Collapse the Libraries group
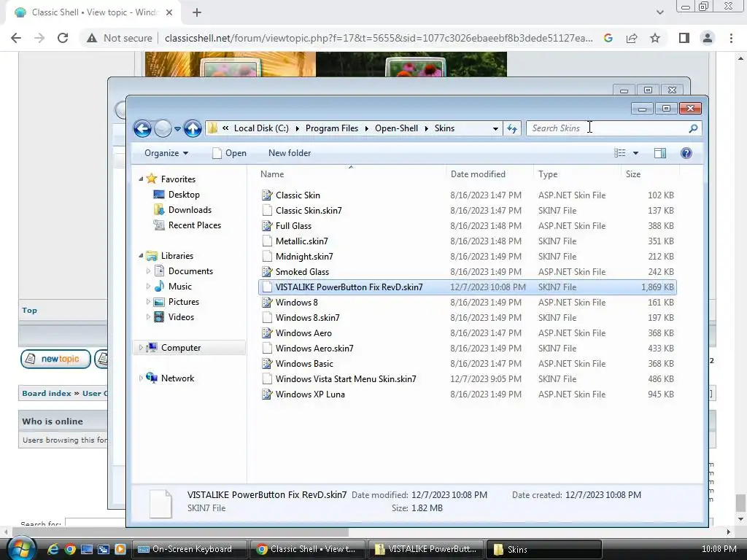Screen dimensions: 747x560 (141, 256)
